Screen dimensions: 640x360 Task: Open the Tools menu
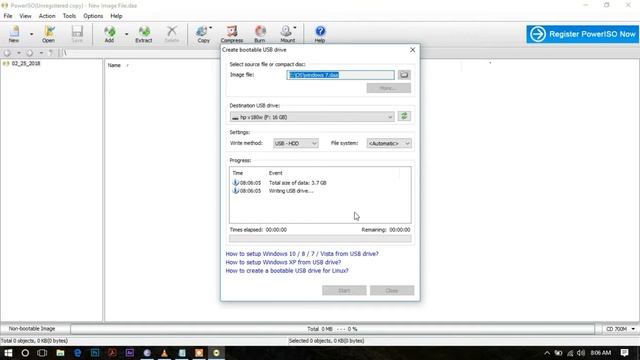pos(69,16)
